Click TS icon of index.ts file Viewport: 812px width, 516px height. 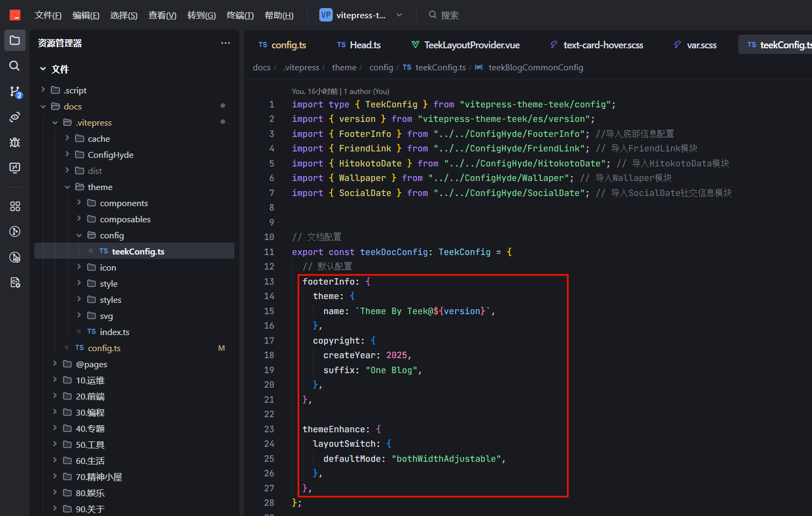[x=92, y=332]
